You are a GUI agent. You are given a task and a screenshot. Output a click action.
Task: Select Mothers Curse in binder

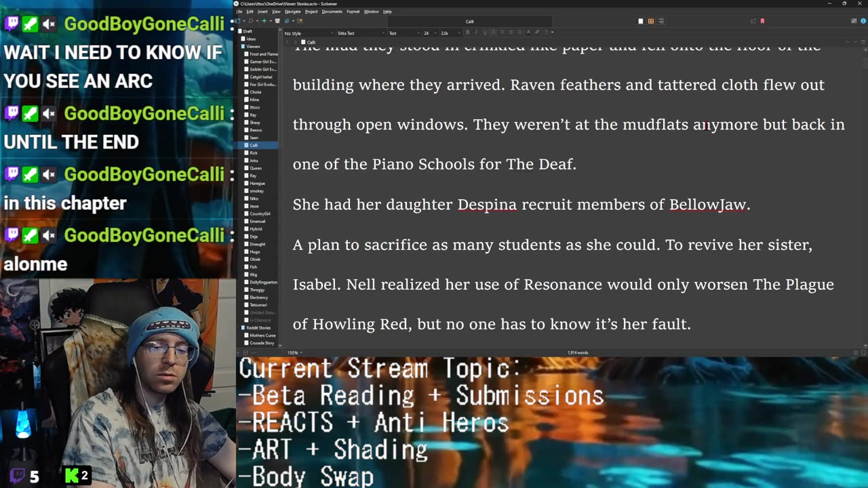262,335
